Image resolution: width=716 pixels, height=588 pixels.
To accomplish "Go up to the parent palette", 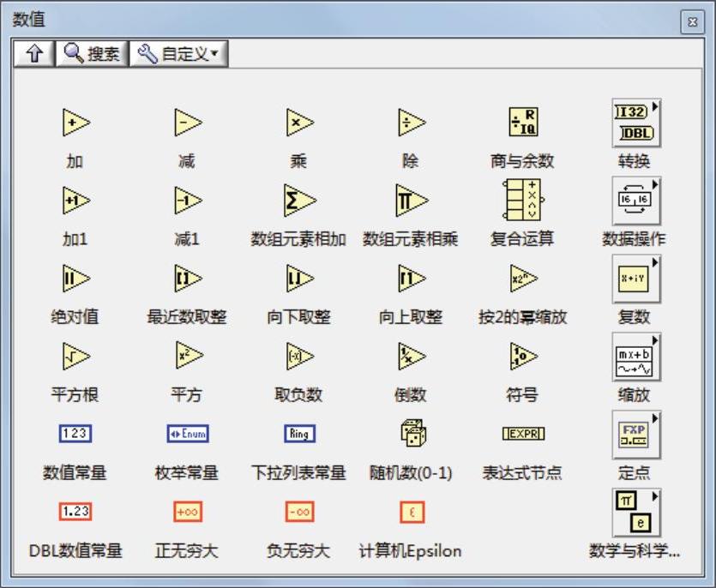I will [x=34, y=54].
